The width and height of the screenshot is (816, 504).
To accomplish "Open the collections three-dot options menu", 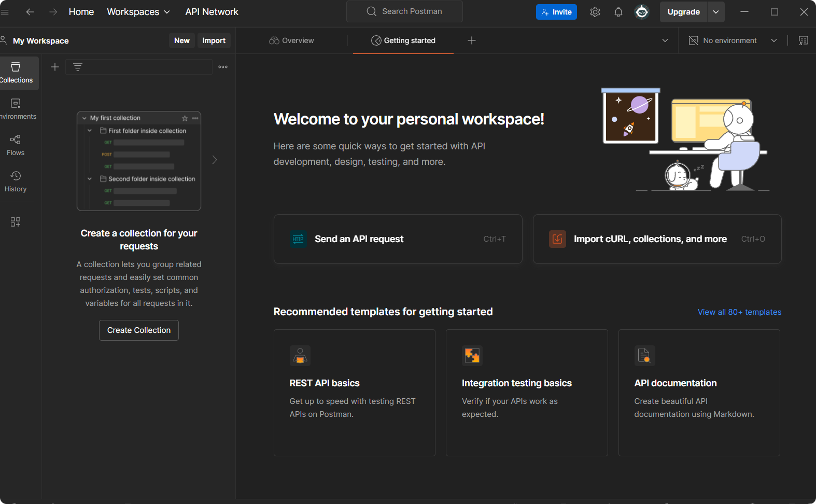I will point(223,67).
